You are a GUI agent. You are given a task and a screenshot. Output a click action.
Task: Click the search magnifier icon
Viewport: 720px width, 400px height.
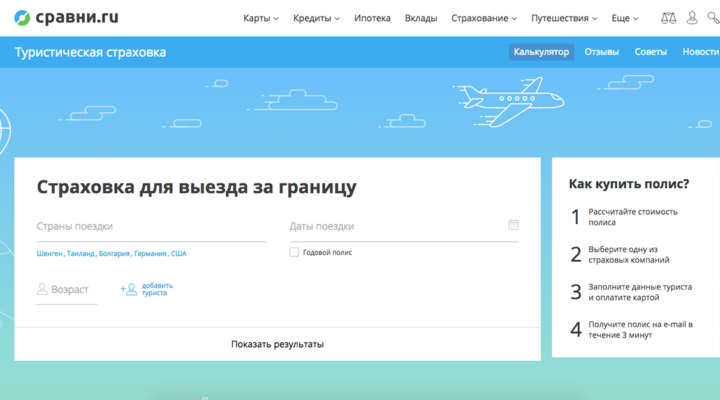714,18
